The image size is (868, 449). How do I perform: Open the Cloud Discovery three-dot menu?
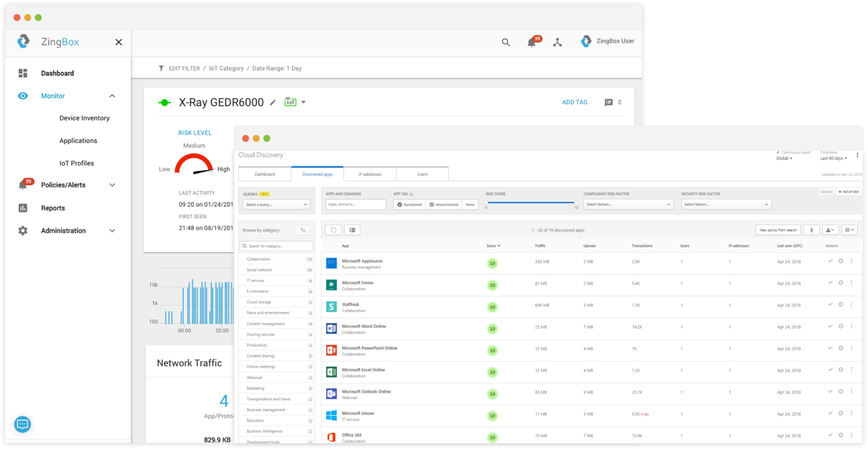pyautogui.click(x=858, y=155)
